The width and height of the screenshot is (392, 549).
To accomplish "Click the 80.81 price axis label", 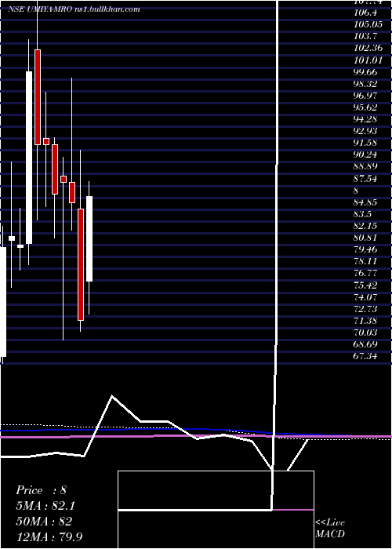I will [x=366, y=238].
